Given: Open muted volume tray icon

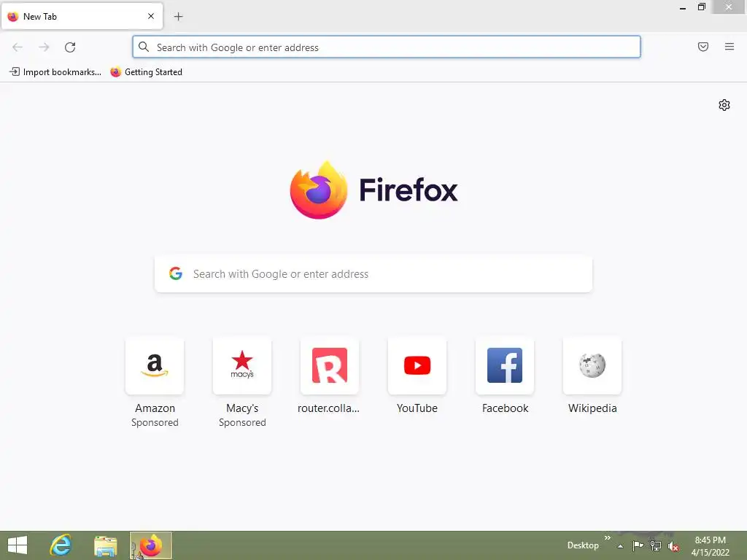Looking at the screenshot, I should 673,546.
